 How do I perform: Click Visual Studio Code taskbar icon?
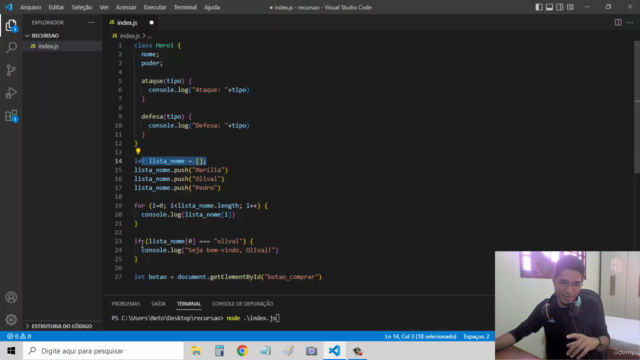click(334, 351)
